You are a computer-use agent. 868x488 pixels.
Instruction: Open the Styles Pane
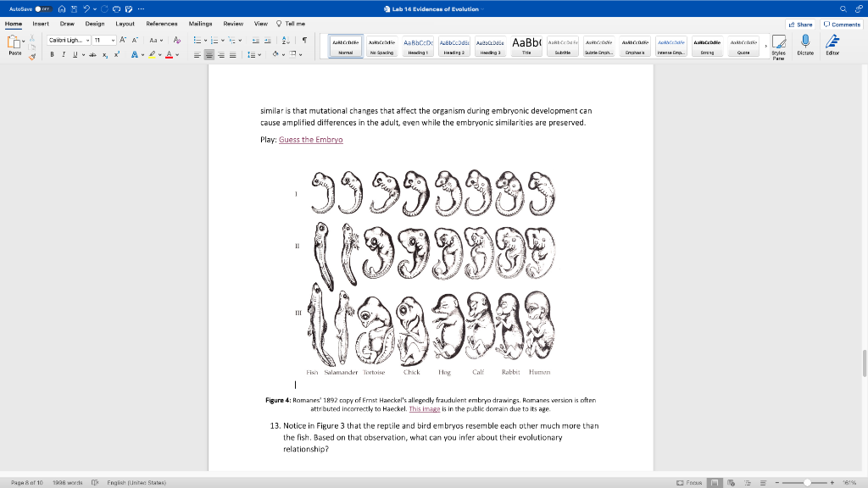pyautogui.click(x=779, y=47)
